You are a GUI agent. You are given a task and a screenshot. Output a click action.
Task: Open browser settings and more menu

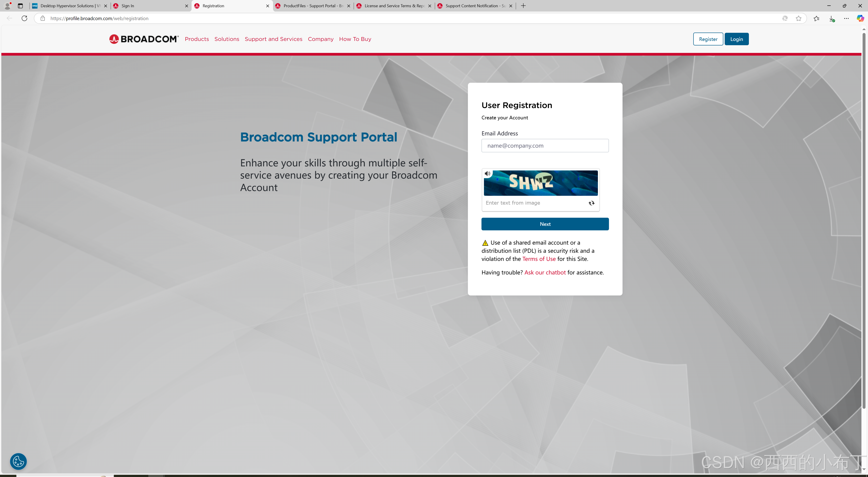click(846, 18)
